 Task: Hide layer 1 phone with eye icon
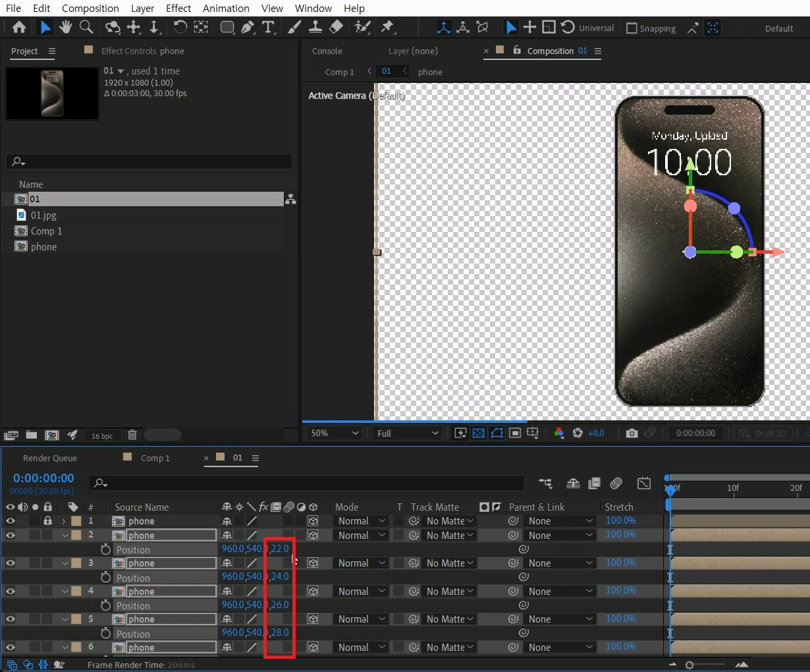click(10, 521)
